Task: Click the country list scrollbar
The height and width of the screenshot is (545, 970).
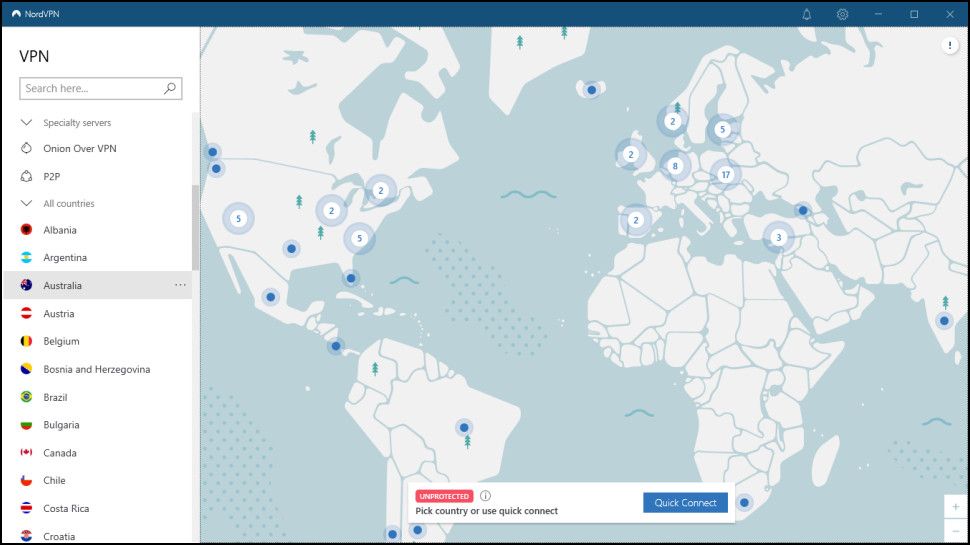Action: tap(195, 228)
